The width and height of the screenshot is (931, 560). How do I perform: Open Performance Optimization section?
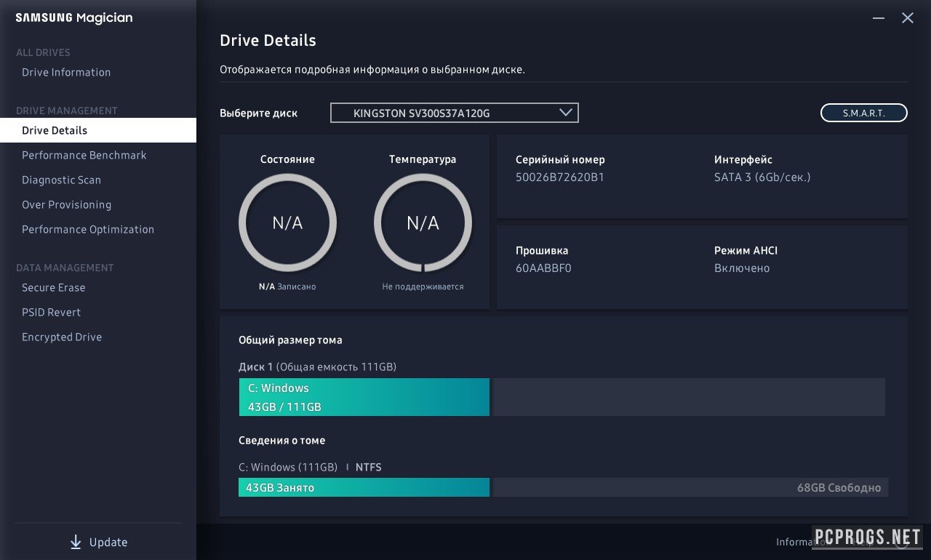coord(88,230)
